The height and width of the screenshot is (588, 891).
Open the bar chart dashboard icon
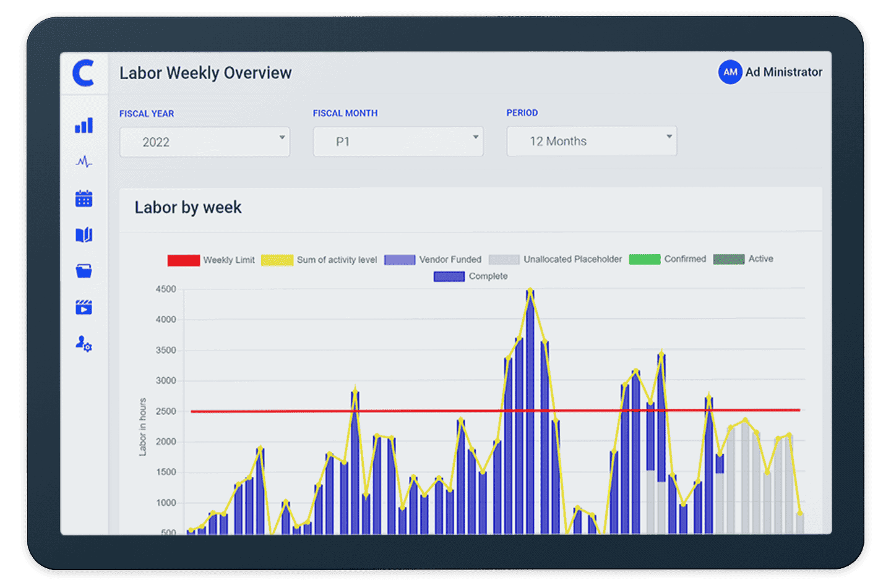[84, 126]
